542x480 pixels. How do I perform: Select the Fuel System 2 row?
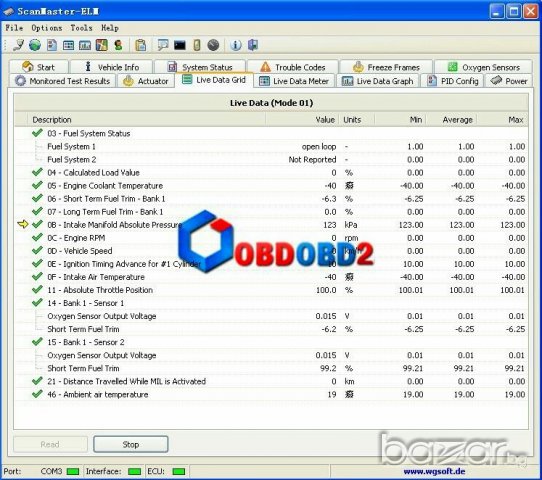(271, 159)
